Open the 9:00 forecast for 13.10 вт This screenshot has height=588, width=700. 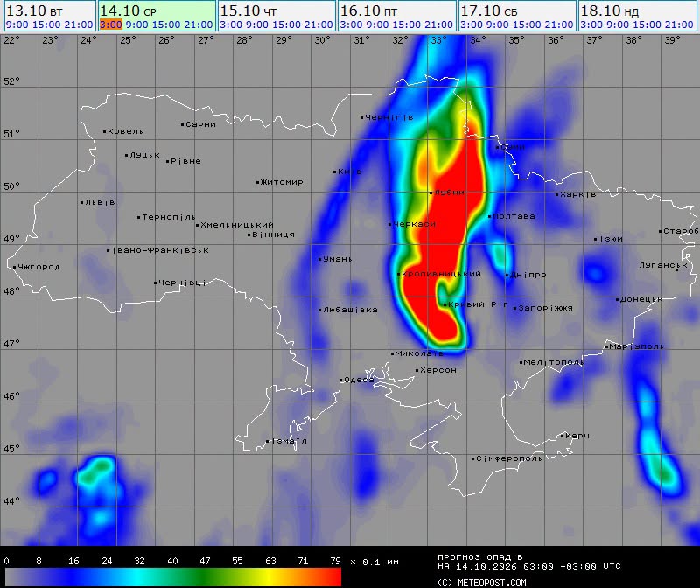(17, 24)
